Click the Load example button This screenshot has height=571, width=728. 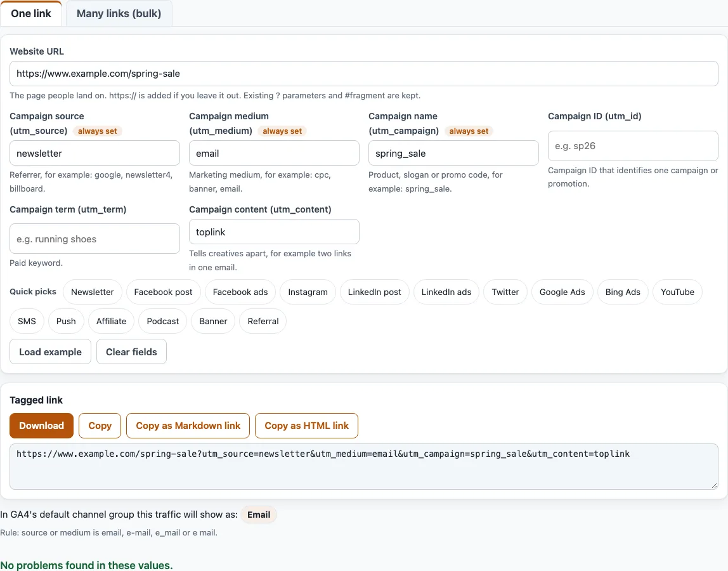click(50, 351)
